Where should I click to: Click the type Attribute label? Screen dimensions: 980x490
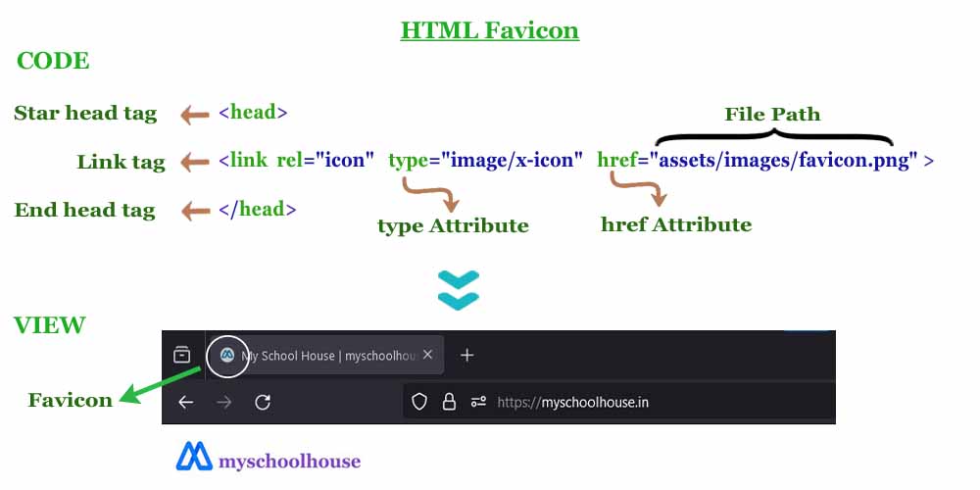pyautogui.click(x=453, y=226)
